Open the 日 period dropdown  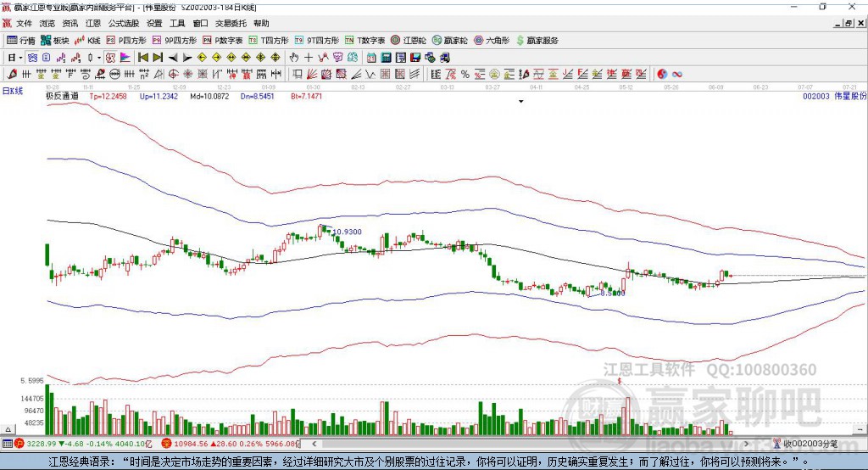pyautogui.click(x=15, y=58)
